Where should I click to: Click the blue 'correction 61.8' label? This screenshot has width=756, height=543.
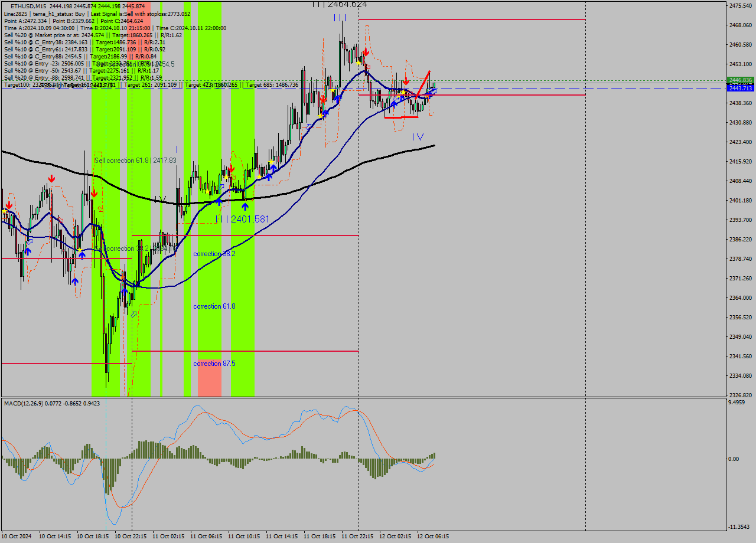214,306
